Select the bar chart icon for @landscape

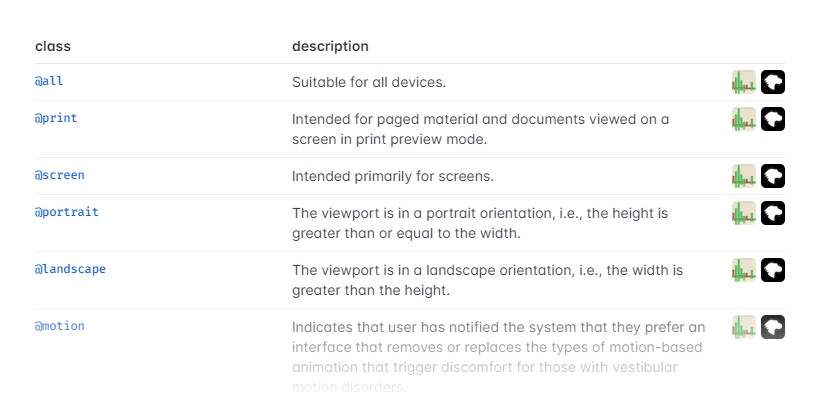coord(743,270)
